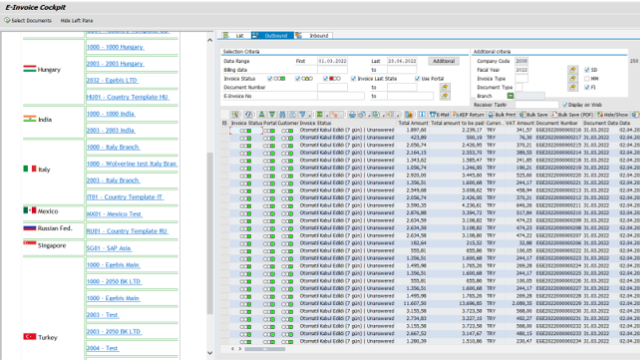
Task: Open the SG01 - SAP Asia link
Action: (109, 248)
